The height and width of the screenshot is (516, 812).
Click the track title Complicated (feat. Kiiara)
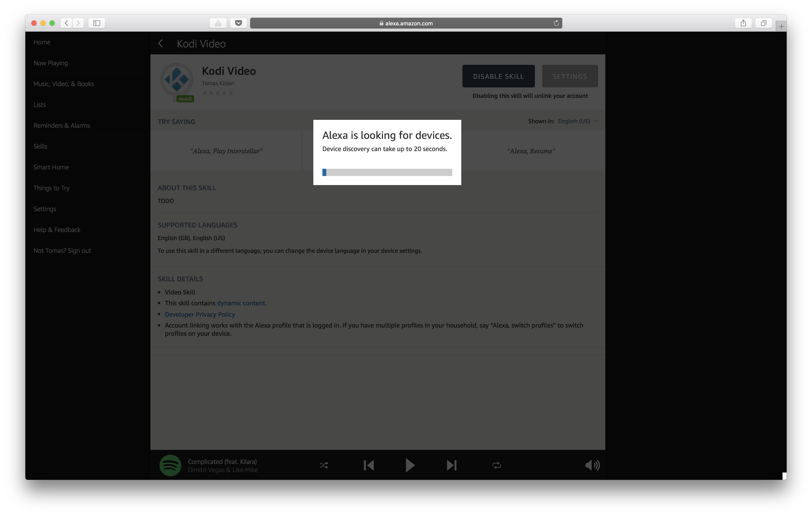pyautogui.click(x=222, y=461)
